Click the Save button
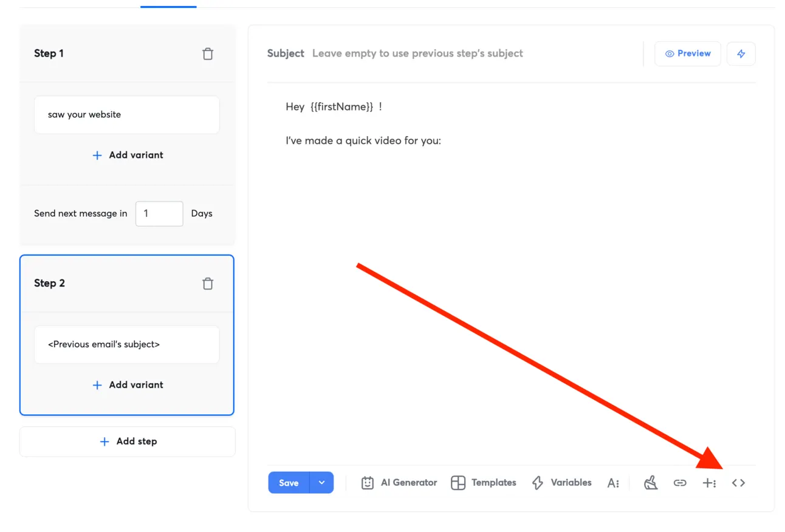Screen dimensions: 785x532 click(x=289, y=483)
